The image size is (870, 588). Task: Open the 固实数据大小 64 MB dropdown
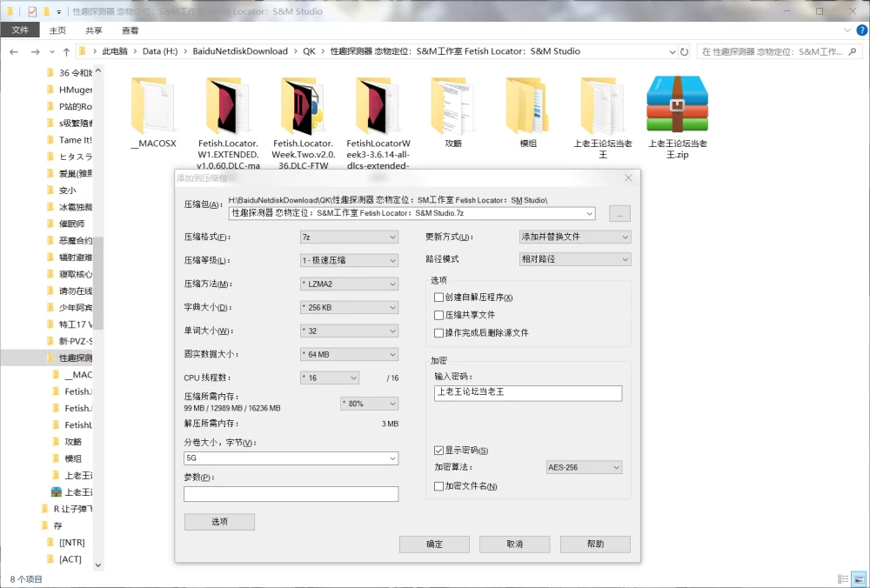(349, 355)
